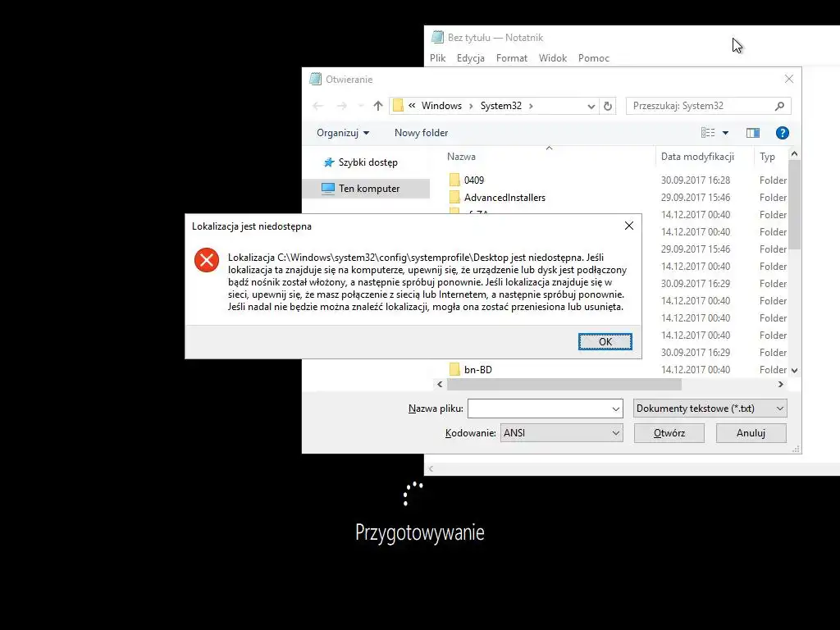Open the Plik menu in Notatnik
Viewport: 840px width, 630px height.
[437, 58]
